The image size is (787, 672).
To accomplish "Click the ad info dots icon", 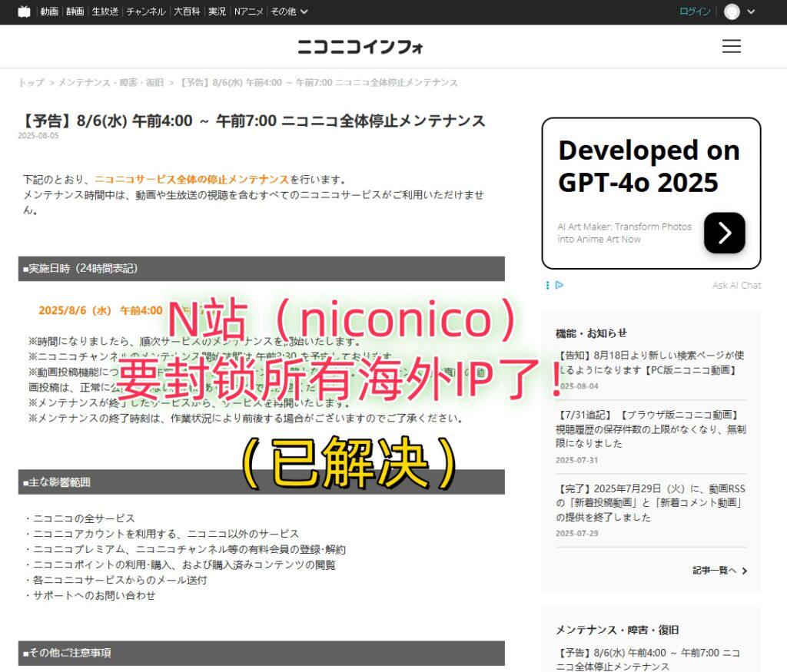I will tap(547, 286).
